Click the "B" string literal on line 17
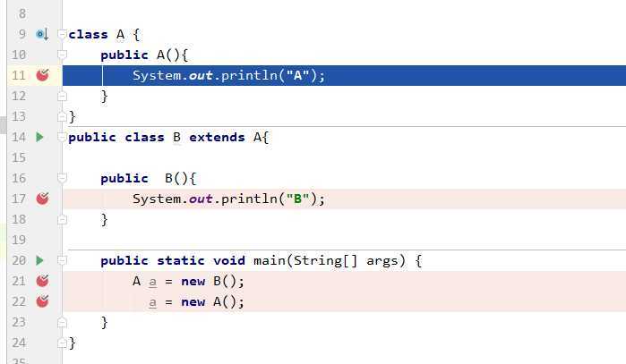The image size is (626, 364). [298, 199]
